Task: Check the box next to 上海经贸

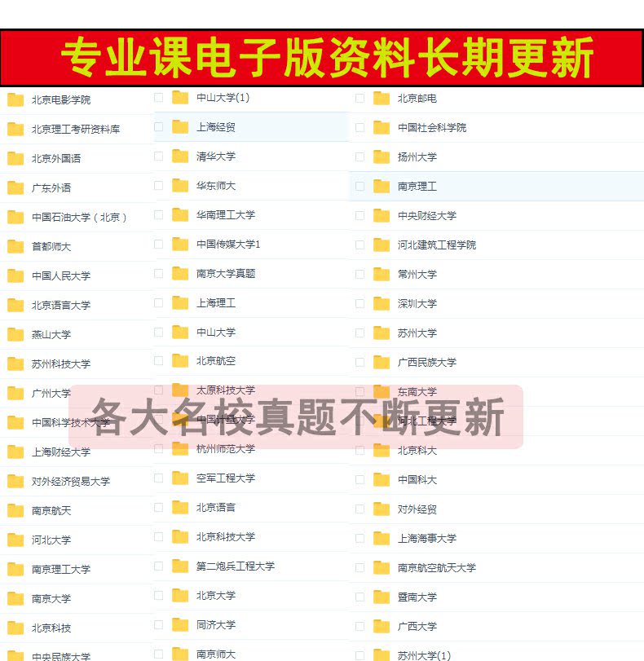Action: tap(159, 127)
